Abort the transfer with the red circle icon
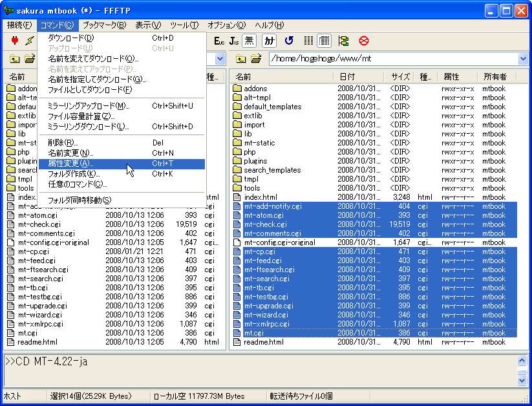Image resolution: width=532 pixels, height=406 pixels. click(x=364, y=41)
